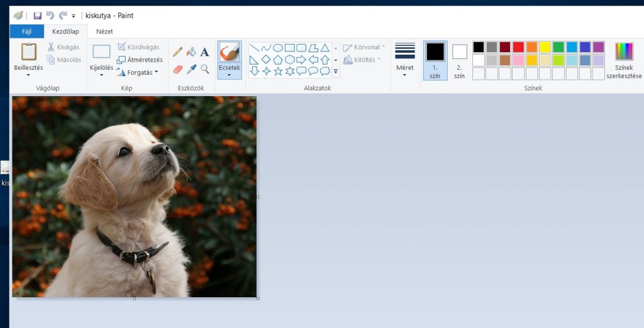Expand the Forgatás rotate menu
The image size is (644, 328).
(x=138, y=72)
